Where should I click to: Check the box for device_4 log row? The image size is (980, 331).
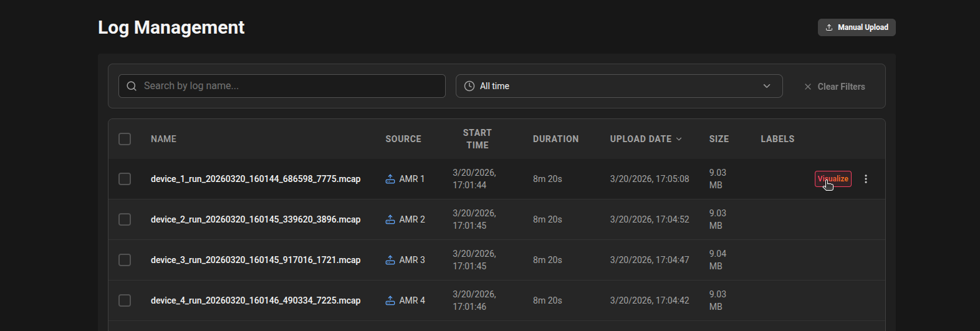pyautogui.click(x=125, y=300)
